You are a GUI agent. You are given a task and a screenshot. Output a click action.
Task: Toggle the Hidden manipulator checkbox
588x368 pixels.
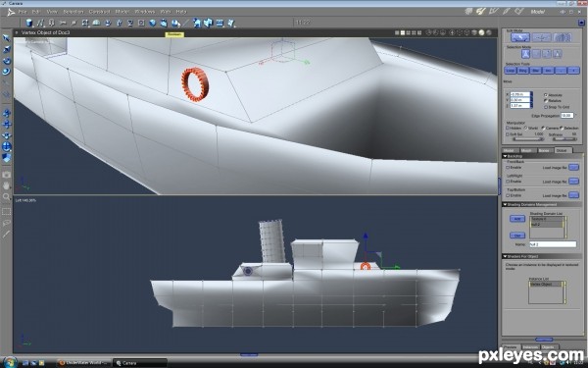(x=508, y=128)
